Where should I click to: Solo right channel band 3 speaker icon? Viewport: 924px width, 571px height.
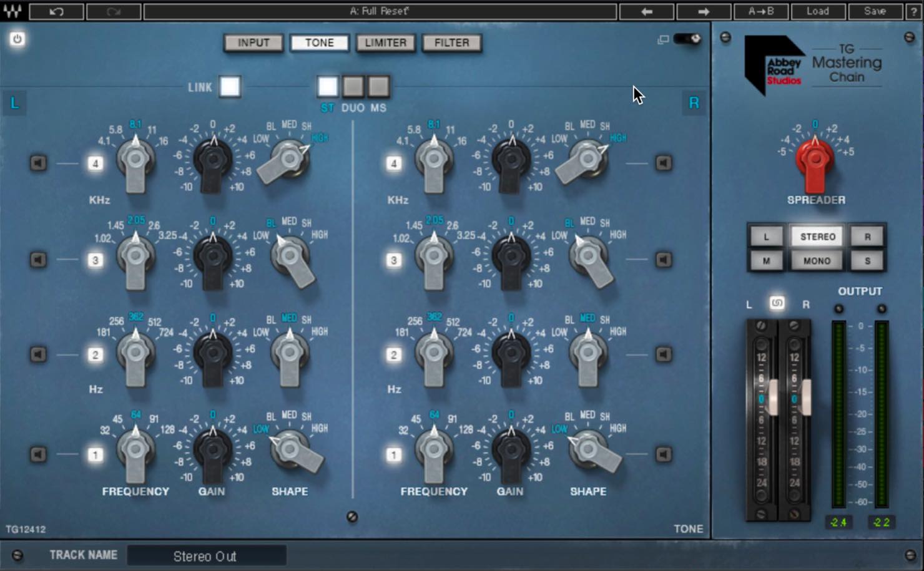664,260
